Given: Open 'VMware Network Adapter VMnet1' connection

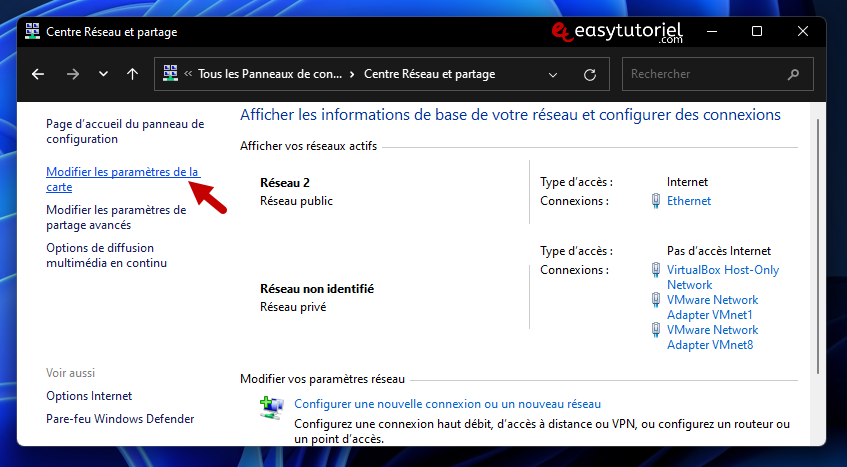Looking at the screenshot, I should tap(712, 307).
